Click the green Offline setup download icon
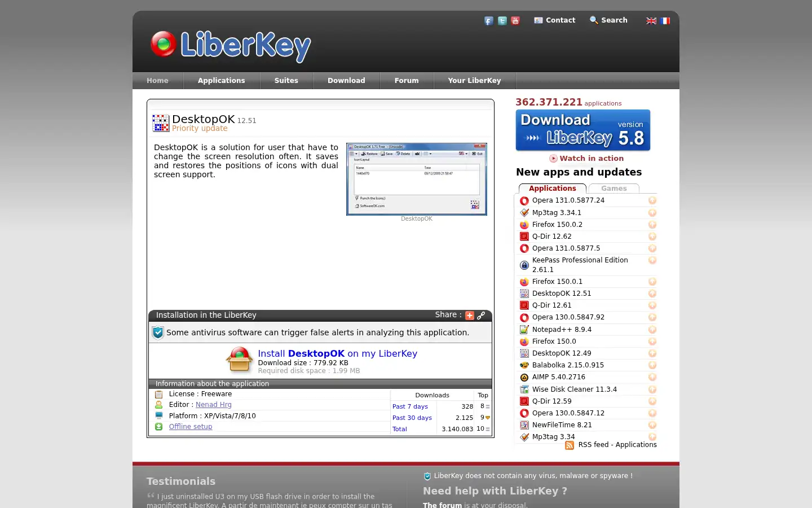This screenshot has width=812, height=508. [158, 427]
